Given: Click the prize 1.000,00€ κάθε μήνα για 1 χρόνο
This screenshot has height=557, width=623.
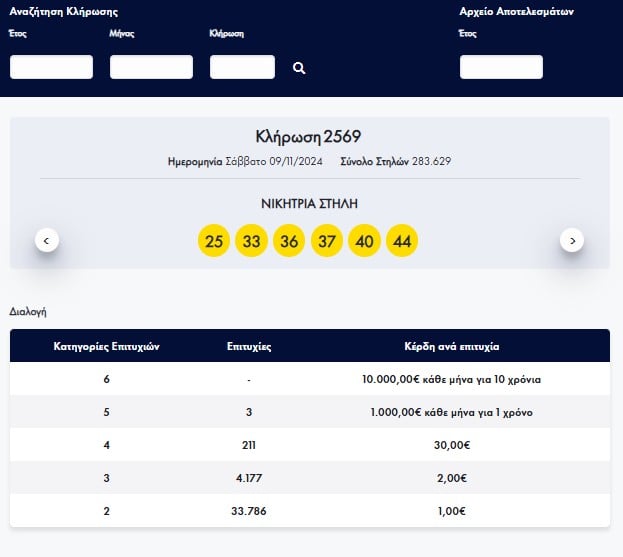Looking at the screenshot, I should pyautogui.click(x=451, y=412).
